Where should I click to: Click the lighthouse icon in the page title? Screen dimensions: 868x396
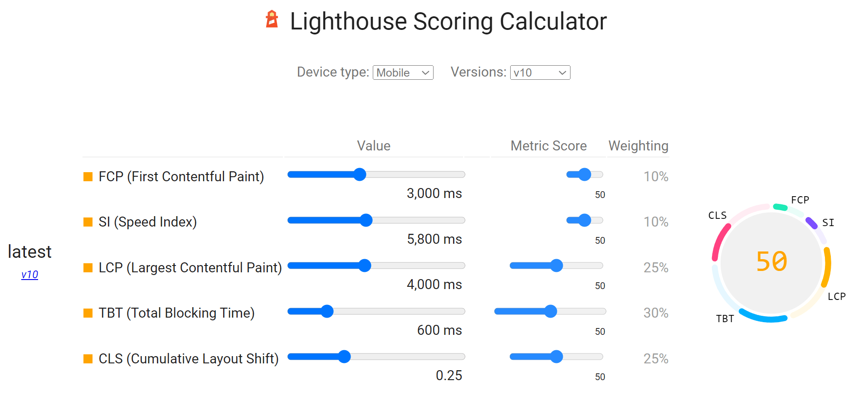pyautogui.click(x=272, y=20)
